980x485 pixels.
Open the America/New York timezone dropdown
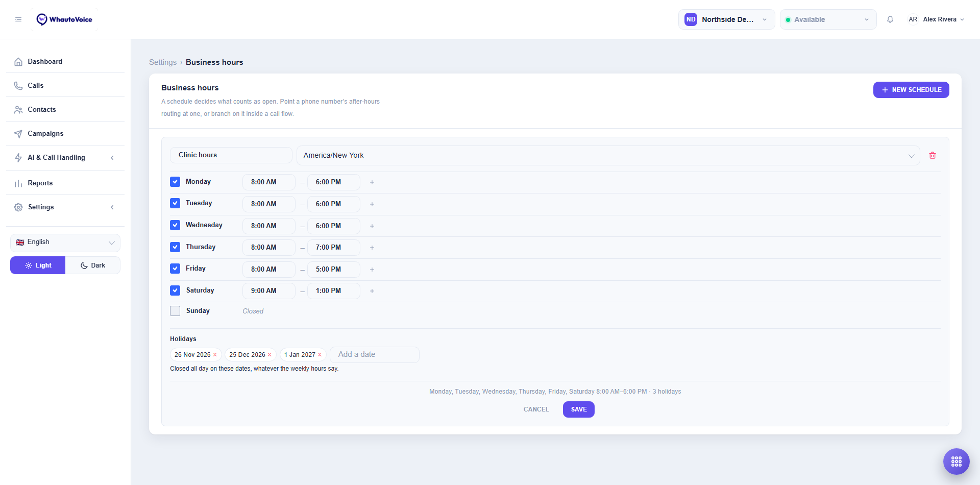click(x=608, y=155)
